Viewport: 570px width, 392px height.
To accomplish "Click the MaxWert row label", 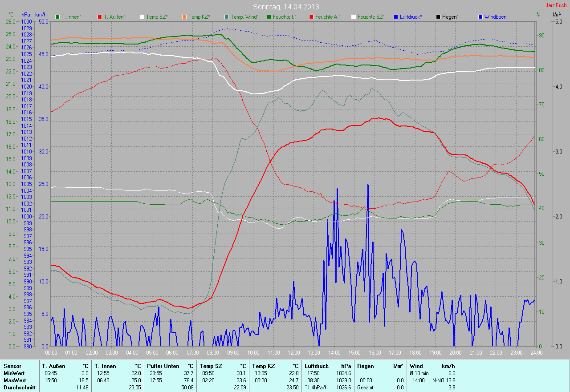I will pos(14,380).
